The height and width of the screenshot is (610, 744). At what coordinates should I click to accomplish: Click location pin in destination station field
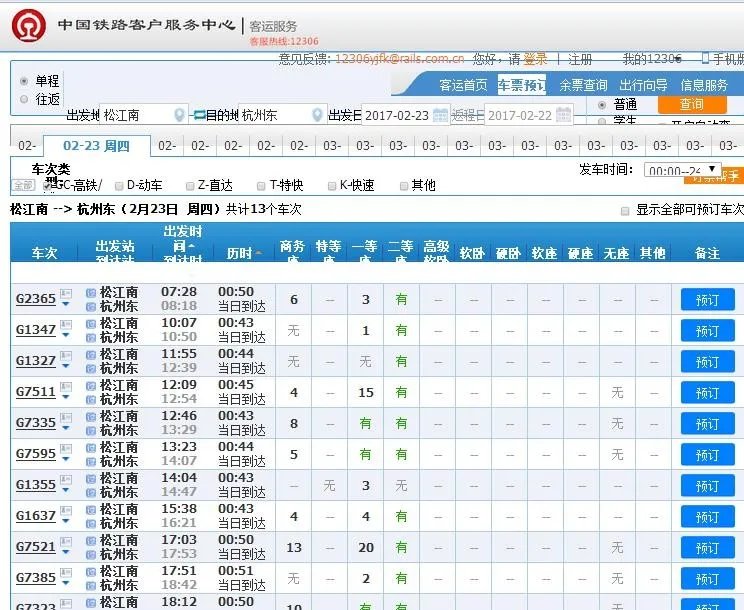click(317, 115)
